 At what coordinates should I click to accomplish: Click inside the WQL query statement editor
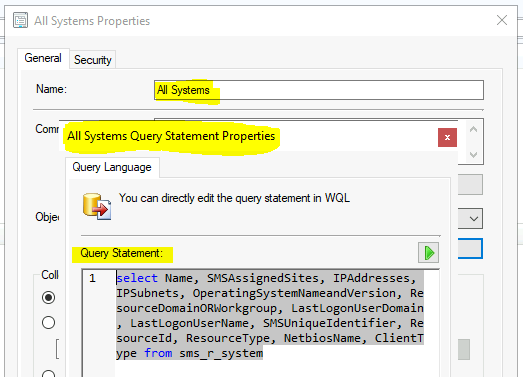click(x=260, y=323)
